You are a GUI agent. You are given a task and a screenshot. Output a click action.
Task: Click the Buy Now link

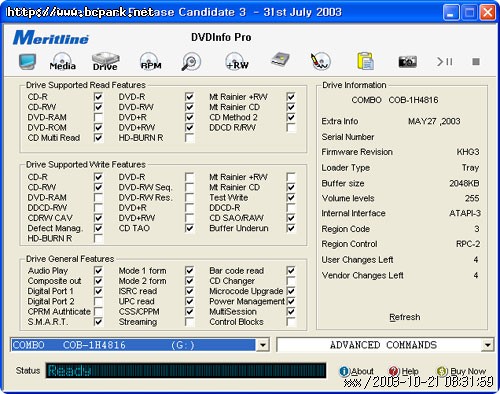tap(468, 371)
